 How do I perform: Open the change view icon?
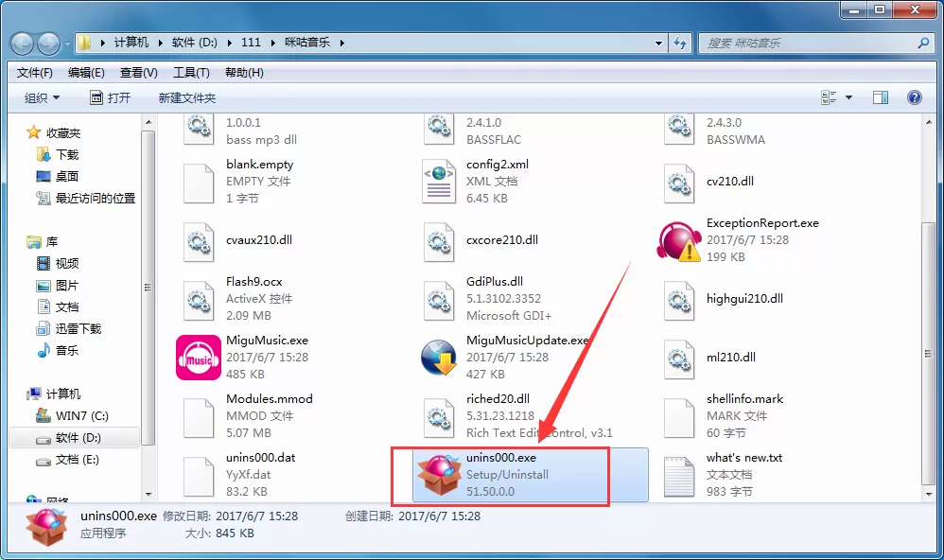[x=829, y=97]
